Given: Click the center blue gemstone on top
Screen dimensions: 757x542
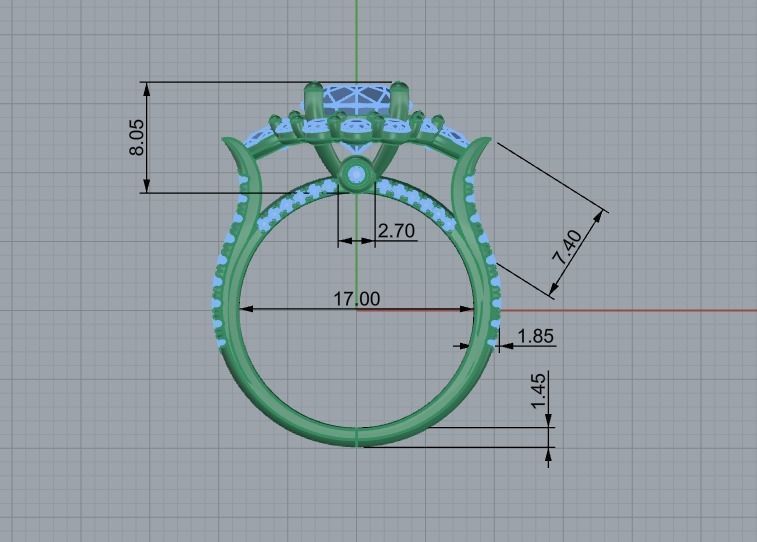Looking at the screenshot, I should [x=357, y=100].
